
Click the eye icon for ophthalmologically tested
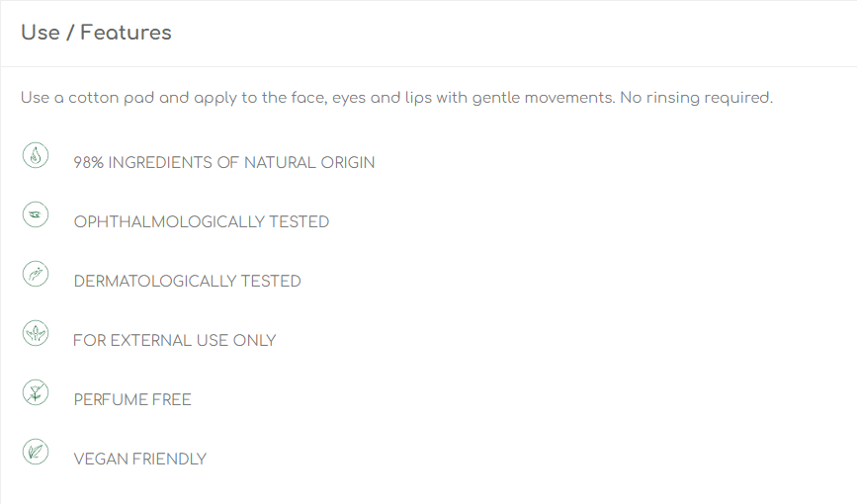(x=36, y=214)
